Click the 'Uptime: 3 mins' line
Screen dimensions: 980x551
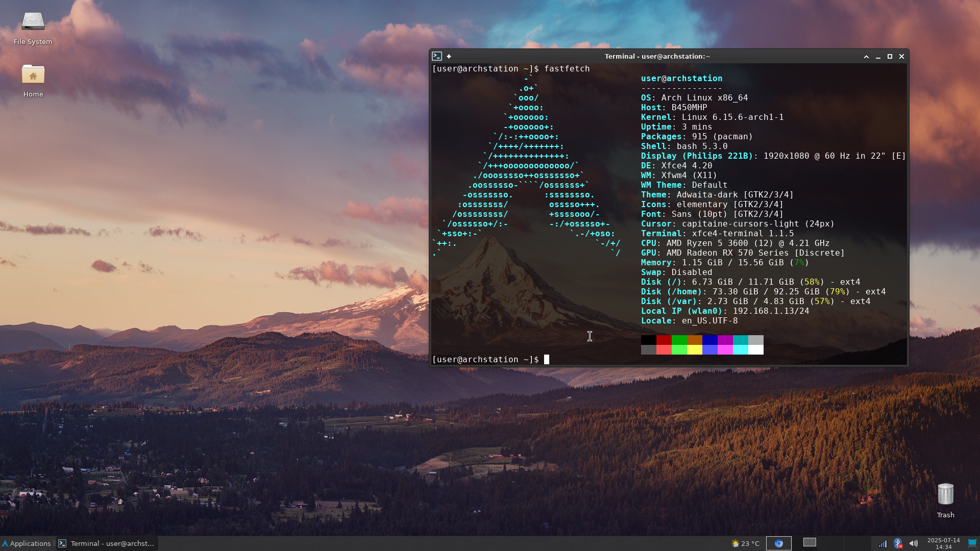pos(677,127)
